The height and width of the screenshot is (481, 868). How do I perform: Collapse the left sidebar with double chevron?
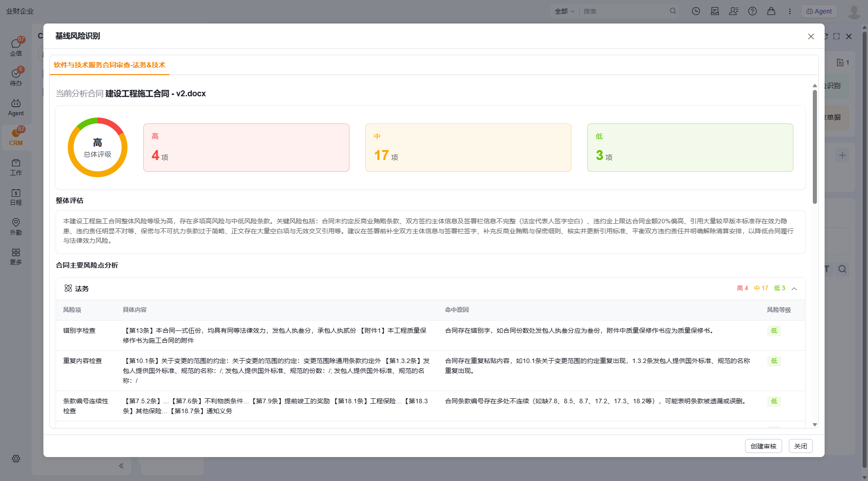tap(121, 466)
